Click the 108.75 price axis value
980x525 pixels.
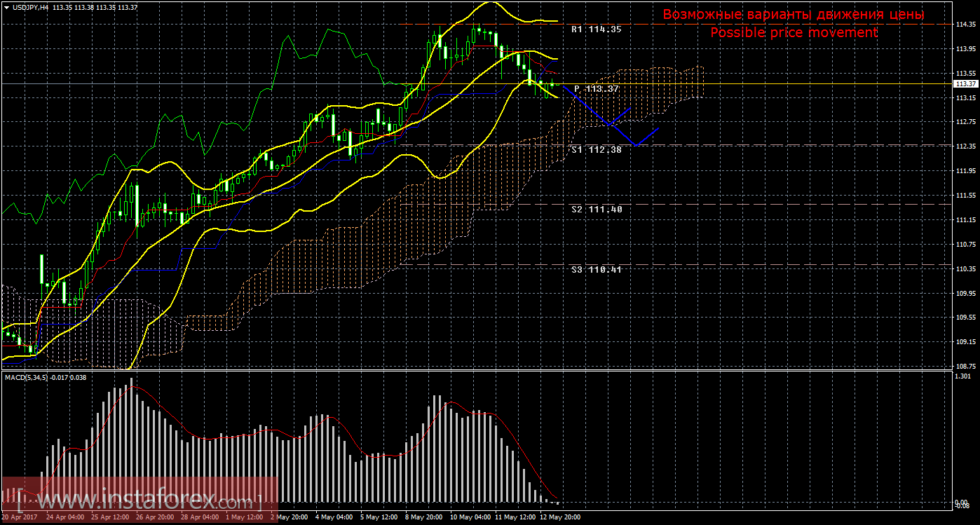(x=965, y=367)
